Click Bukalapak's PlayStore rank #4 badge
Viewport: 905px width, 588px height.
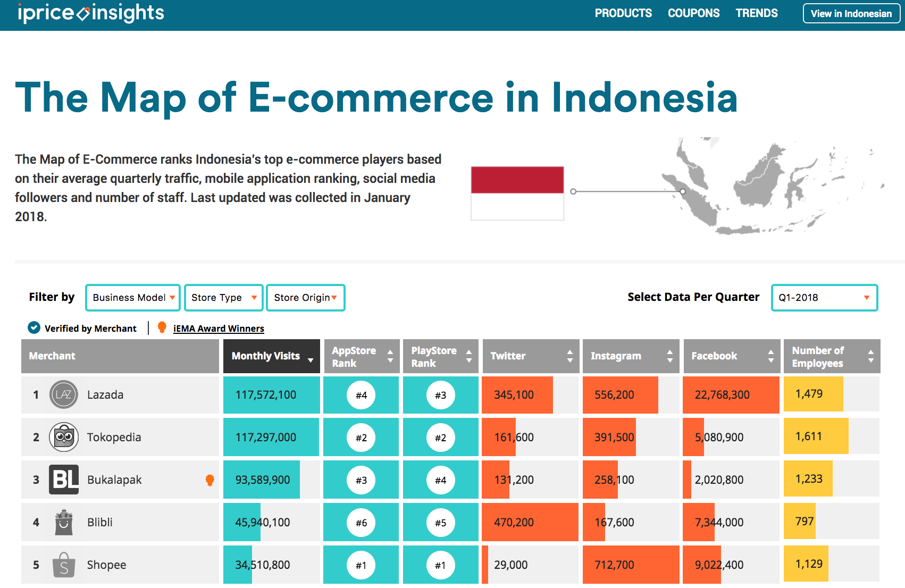(441, 480)
